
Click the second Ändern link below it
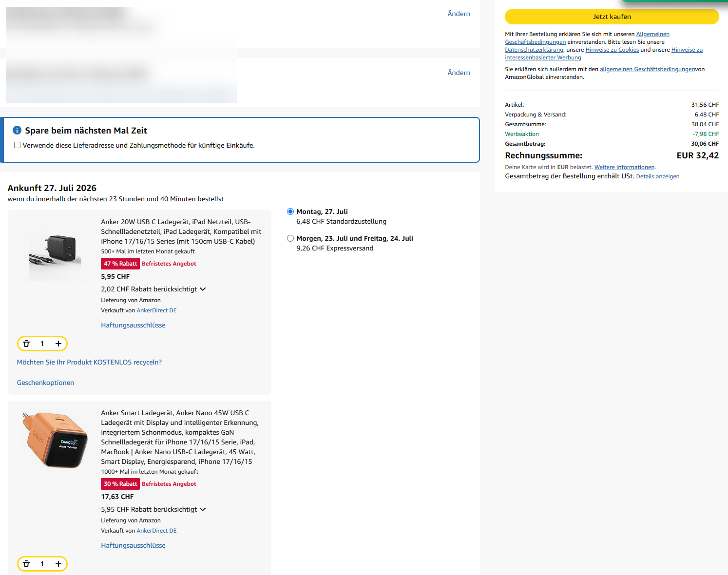pyautogui.click(x=459, y=73)
